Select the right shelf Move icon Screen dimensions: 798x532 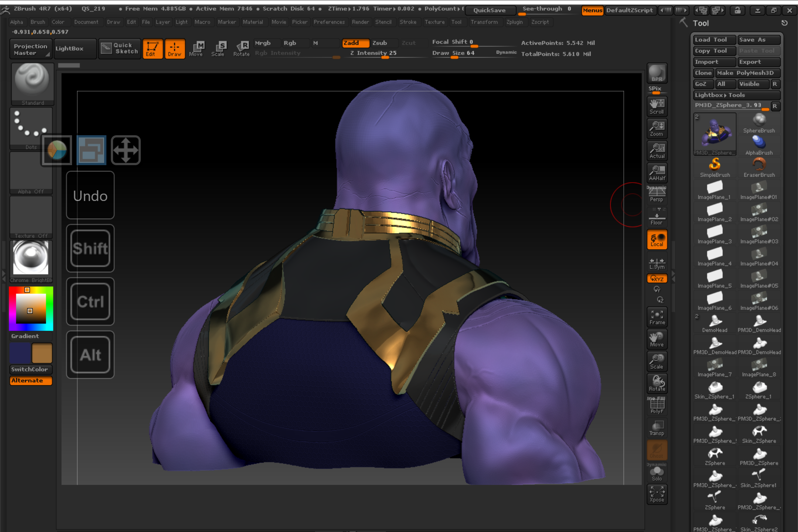tap(657, 339)
